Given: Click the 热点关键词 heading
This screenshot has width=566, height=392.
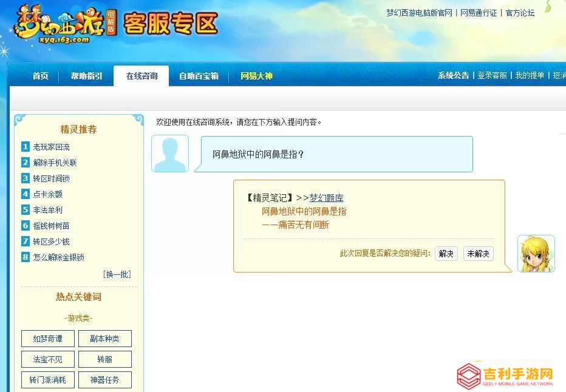Looking at the screenshot, I should pos(78,297).
